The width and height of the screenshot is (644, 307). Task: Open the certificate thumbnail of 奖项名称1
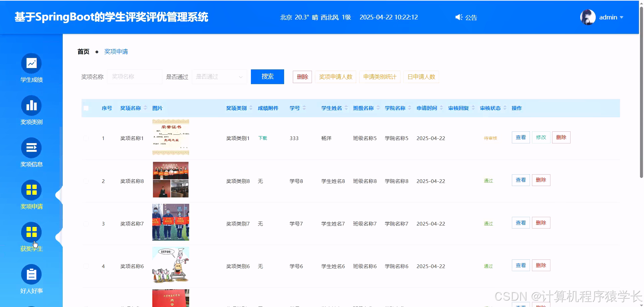click(x=171, y=137)
